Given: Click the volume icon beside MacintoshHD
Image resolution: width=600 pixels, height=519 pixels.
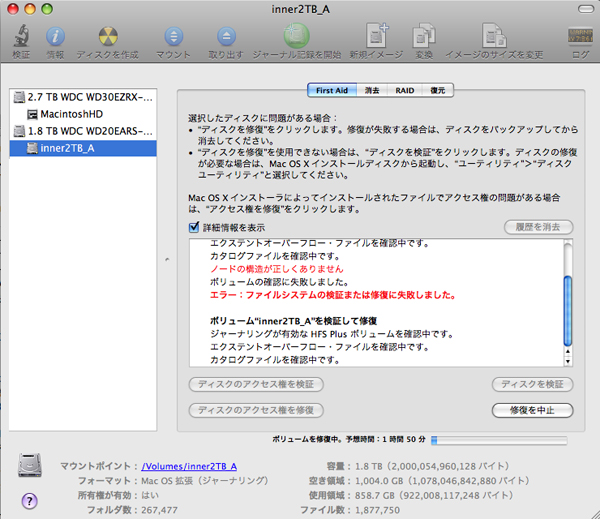Looking at the screenshot, I should (32, 114).
